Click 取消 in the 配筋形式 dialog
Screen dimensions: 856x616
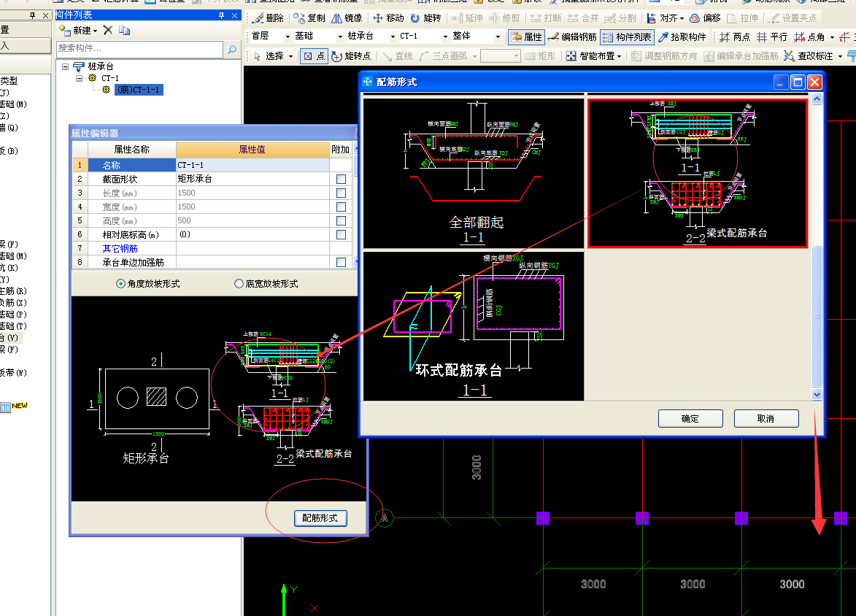point(766,418)
